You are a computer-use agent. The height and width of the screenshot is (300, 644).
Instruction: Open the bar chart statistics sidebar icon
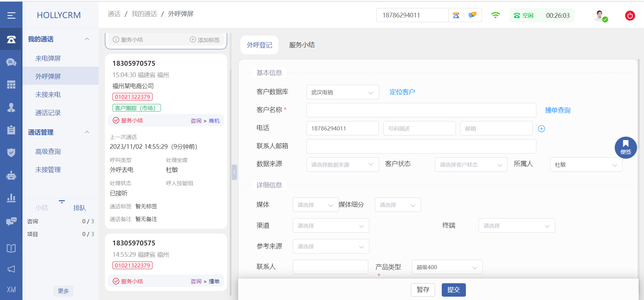click(x=11, y=198)
